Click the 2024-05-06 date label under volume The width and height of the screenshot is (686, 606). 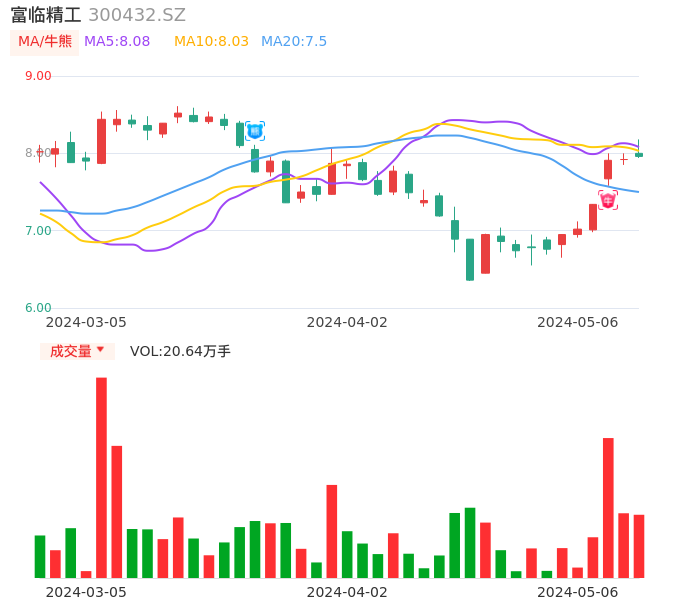[578, 591]
